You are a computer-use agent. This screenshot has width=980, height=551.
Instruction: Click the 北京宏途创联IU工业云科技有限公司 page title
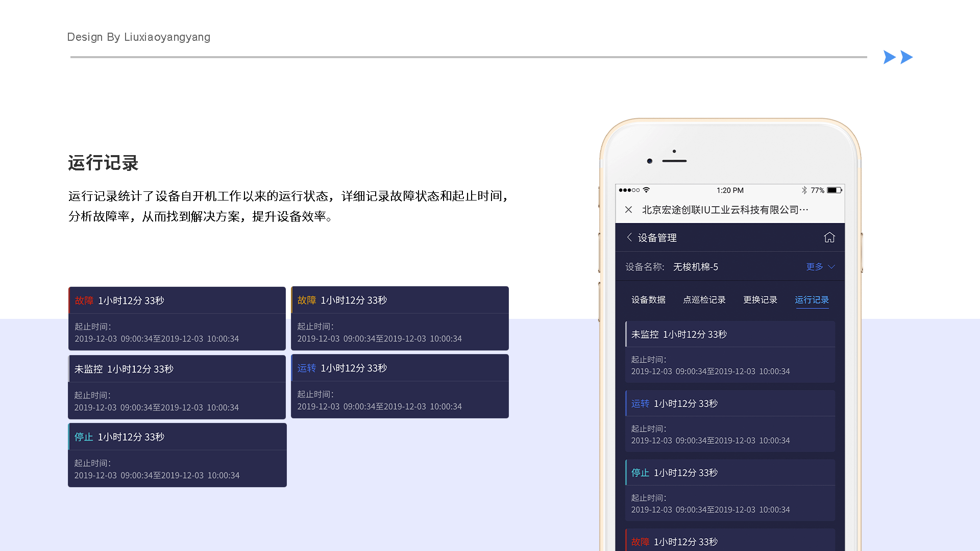click(x=725, y=210)
